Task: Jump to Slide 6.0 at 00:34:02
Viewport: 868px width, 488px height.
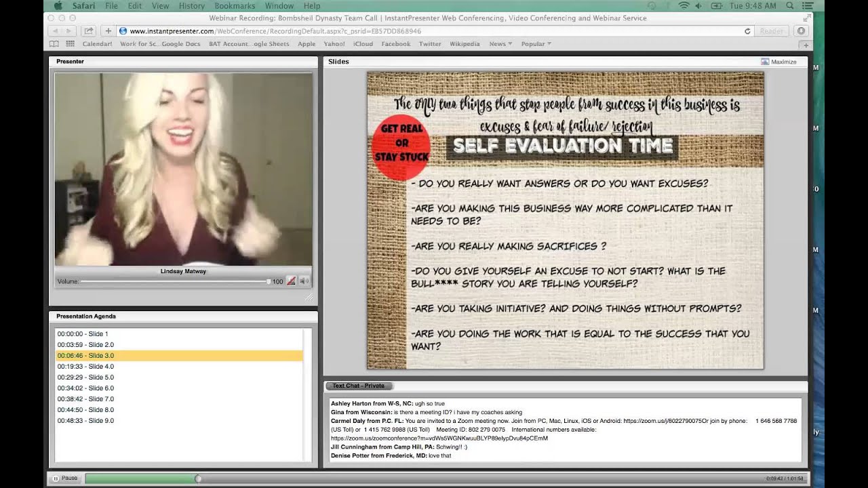Action: pos(179,388)
